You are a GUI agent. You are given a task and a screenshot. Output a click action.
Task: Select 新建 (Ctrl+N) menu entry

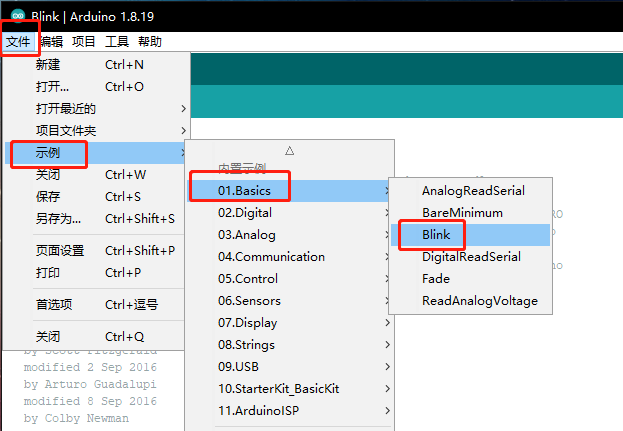tap(95, 64)
